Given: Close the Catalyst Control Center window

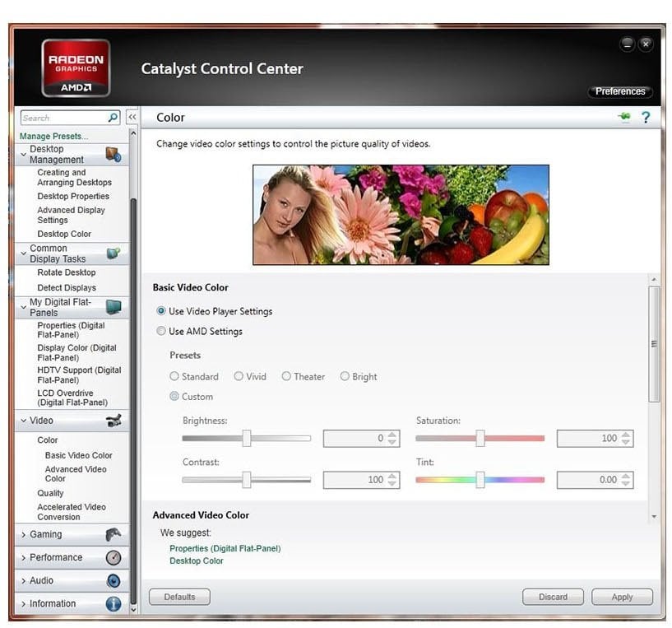Looking at the screenshot, I should click(x=646, y=44).
